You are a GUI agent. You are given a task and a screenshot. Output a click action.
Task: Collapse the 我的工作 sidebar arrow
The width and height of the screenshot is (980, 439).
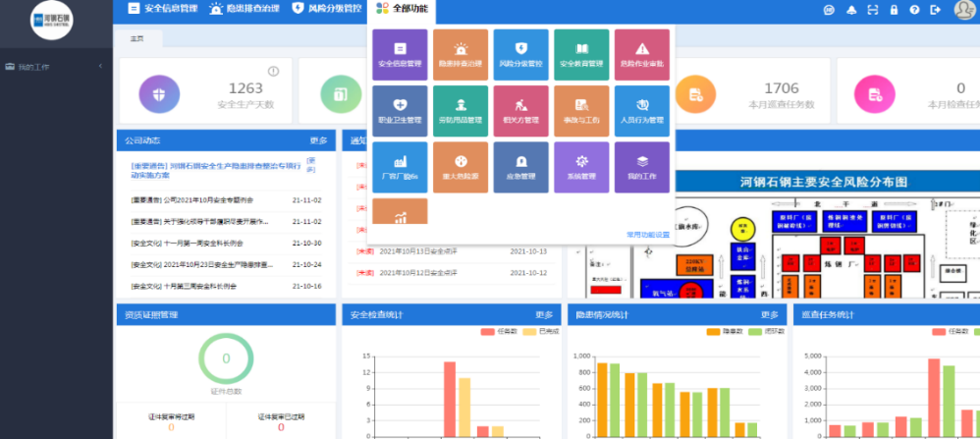100,66
